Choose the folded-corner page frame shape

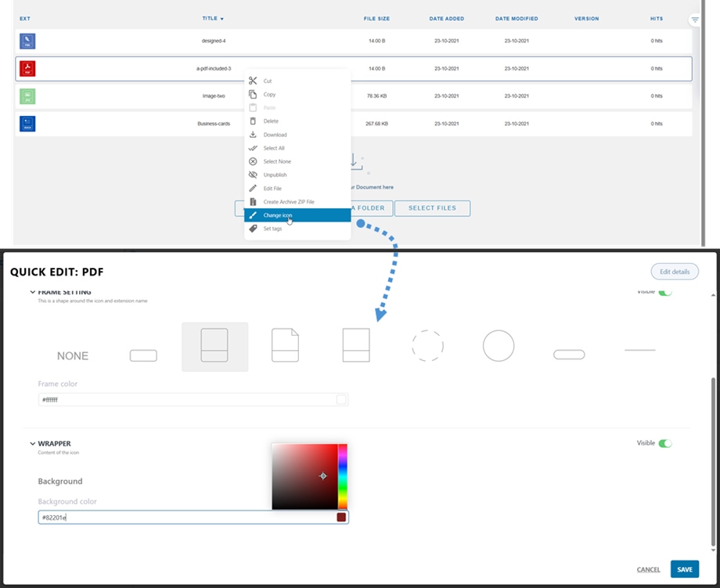tap(286, 345)
